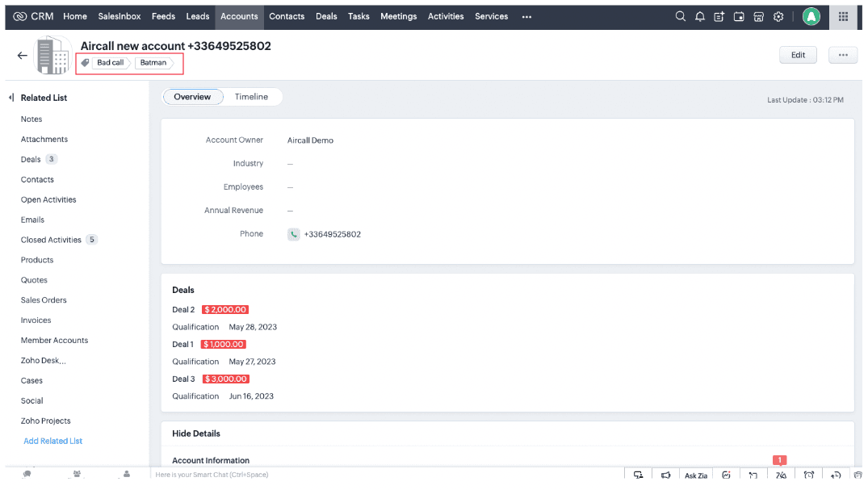The height and width of the screenshot is (490, 868).
Task: Open the marketplace store icon
Action: (x=759, y=16)
